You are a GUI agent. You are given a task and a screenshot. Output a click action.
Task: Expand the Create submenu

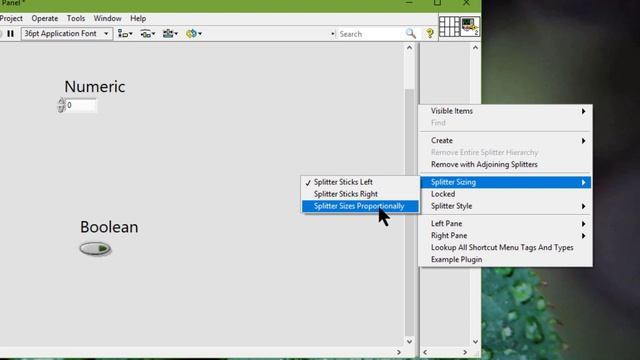(x=506, y=140)
